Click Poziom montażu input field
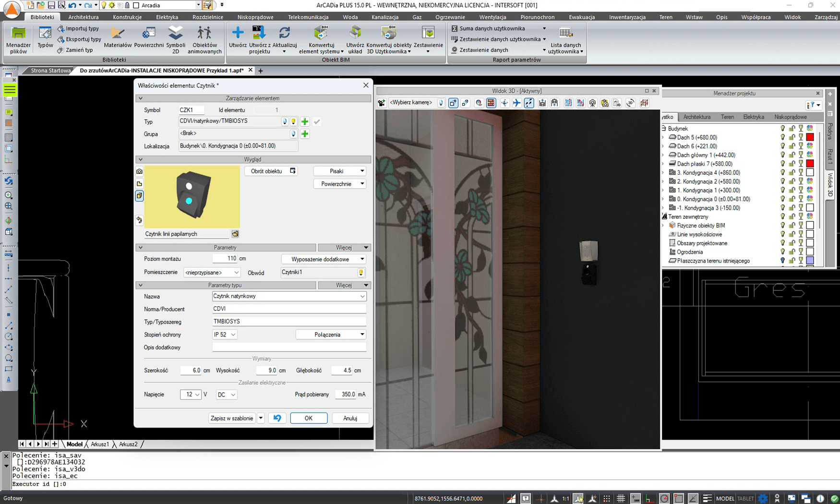The height and width of the screenshot is (504, 840). [x=225, y=259]
